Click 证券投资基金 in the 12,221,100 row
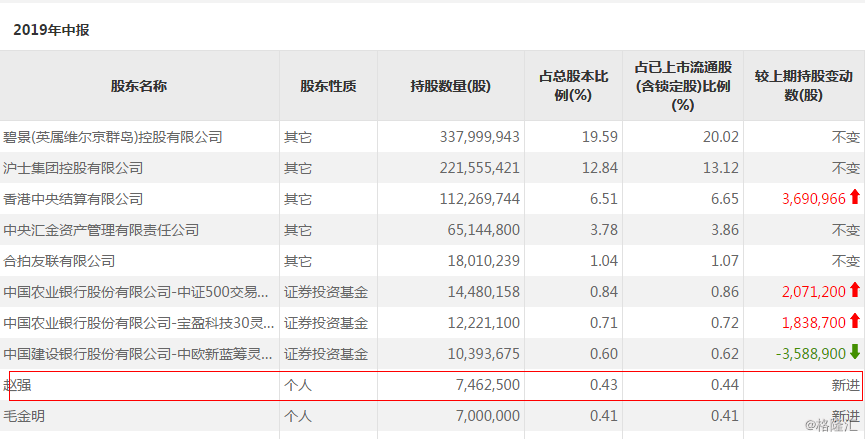 tap(326, 323)
